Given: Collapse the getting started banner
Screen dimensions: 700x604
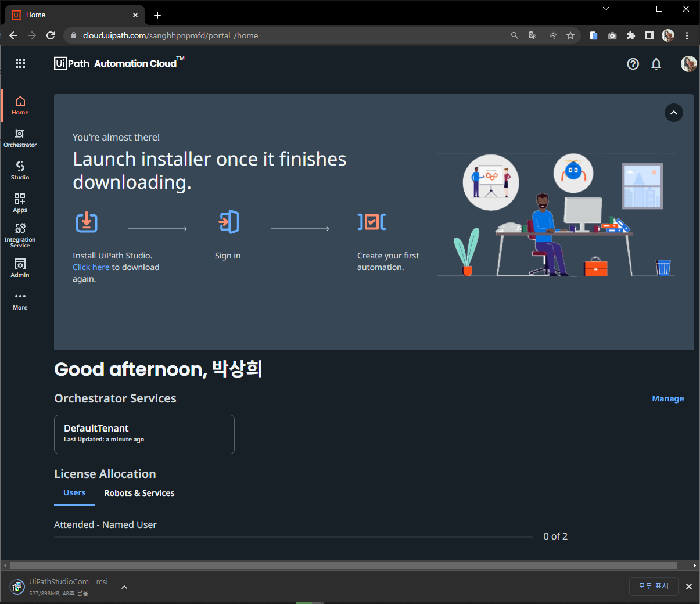Looking at the screenshot, I should (x=674, y=113).
